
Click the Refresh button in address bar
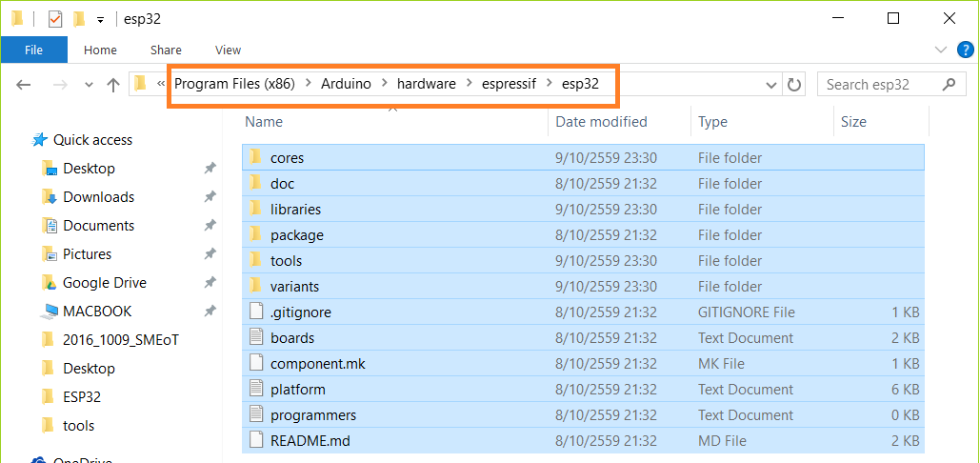point(793,85)
